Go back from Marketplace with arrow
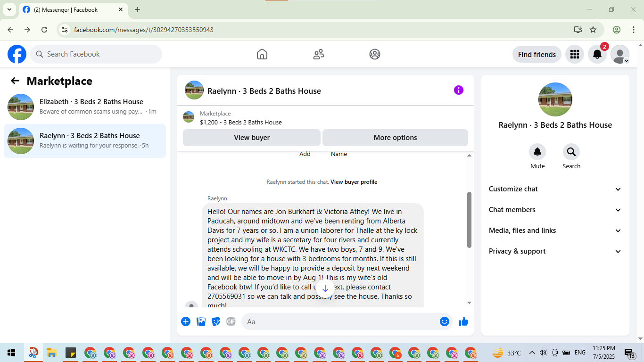The width and height of the screenshot is (644, 362). [x=15, y=81]
